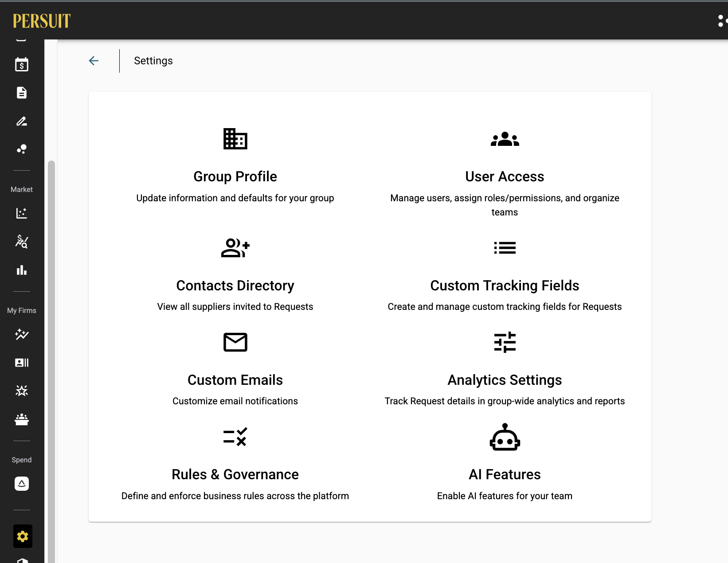Click 'Enable AI features for your team' text
This screenshot has height=563, width=728.
505,496
